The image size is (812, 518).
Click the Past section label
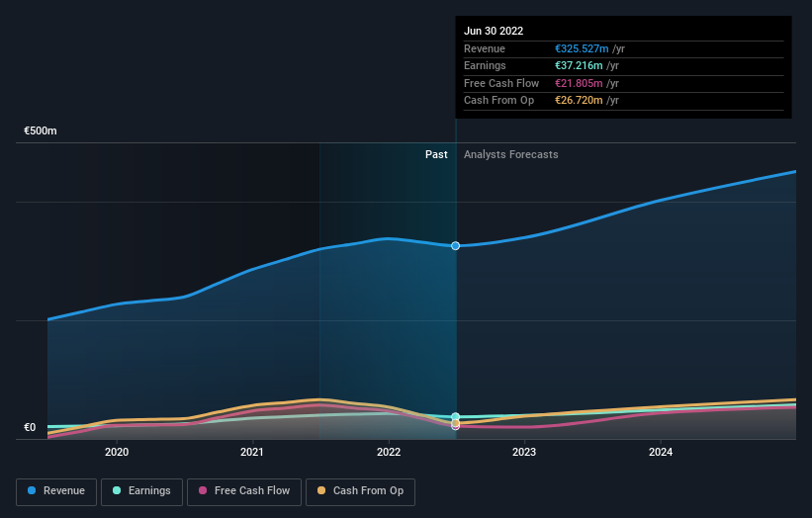pyautogui.click(x=436, y=155)
